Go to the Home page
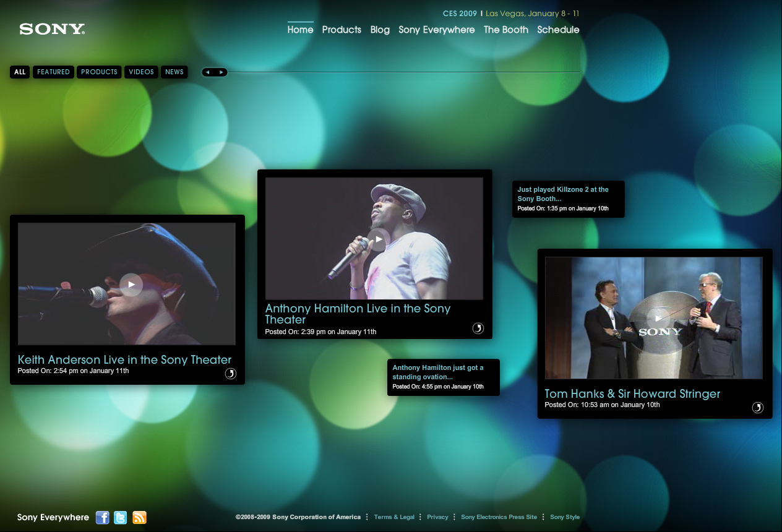The image size is (782, 532). click(x=301, y=30)
